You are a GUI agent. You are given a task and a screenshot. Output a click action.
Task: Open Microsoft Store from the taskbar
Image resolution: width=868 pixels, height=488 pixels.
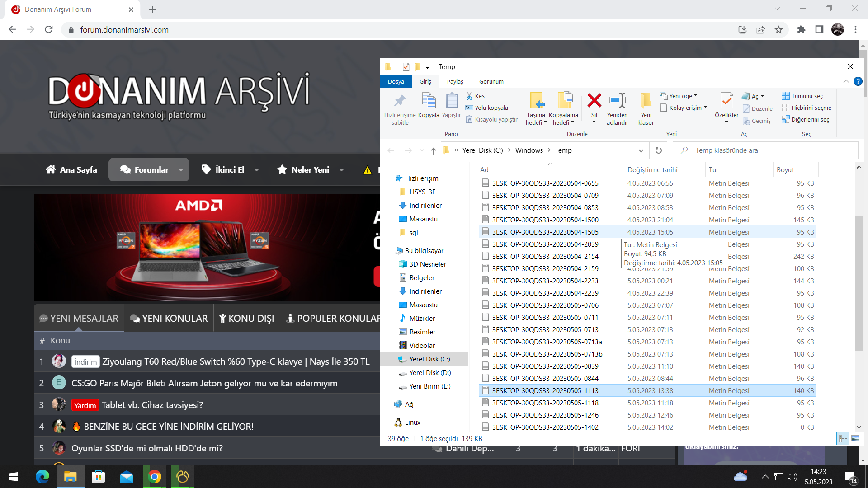pos(98,477)
